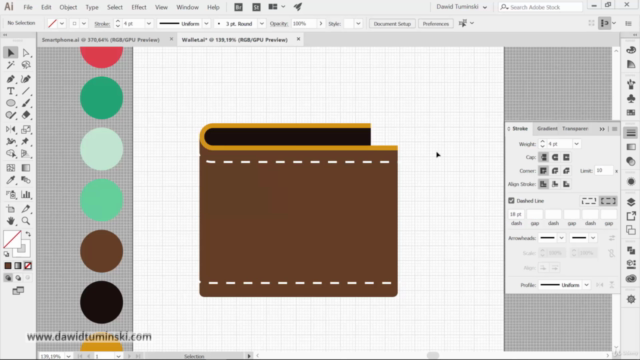This screenshot has height=360, width=640.
Task: Select Round Join corner option
Action: coord(555,171)
